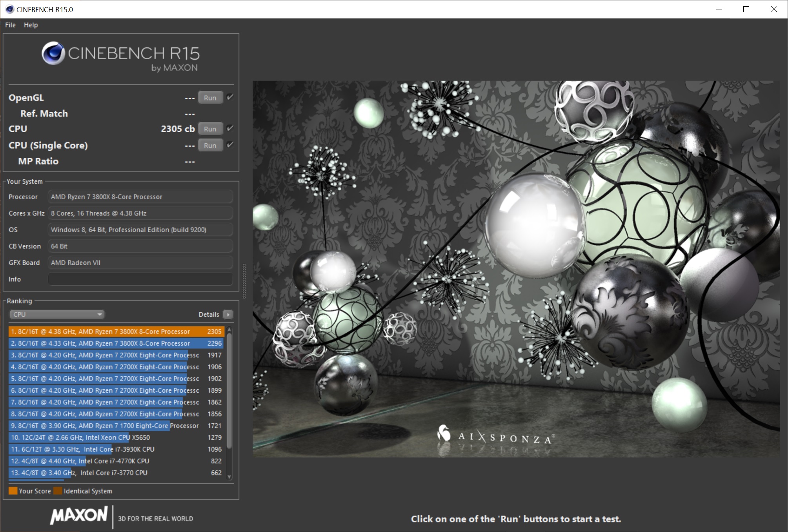Select ranking entry 13 Core i7-3770

coord(116,473)
